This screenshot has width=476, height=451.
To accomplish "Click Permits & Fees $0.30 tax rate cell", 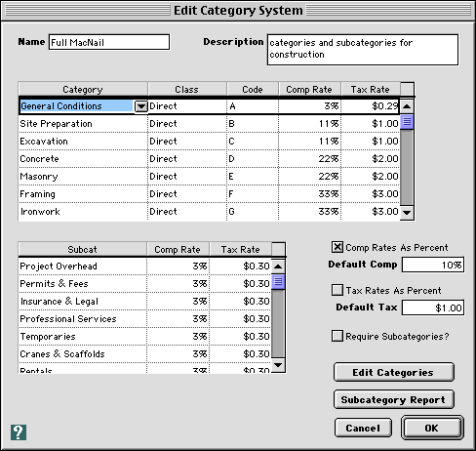I will (x=241, y=284).
